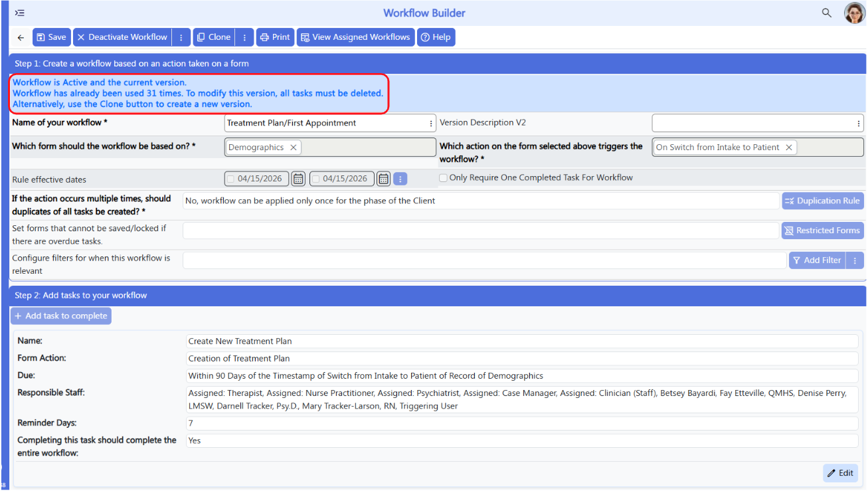The image size is (868, 493).
Task: Open the Help page
Action: (x=436, y=37)
